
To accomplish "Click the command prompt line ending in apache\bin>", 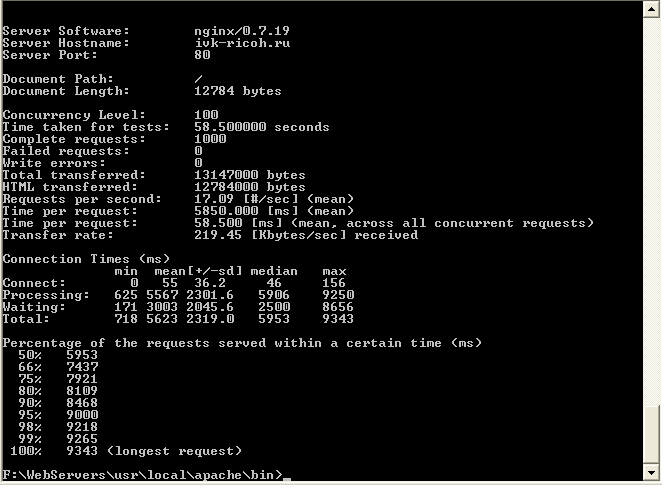I will 140,473.
